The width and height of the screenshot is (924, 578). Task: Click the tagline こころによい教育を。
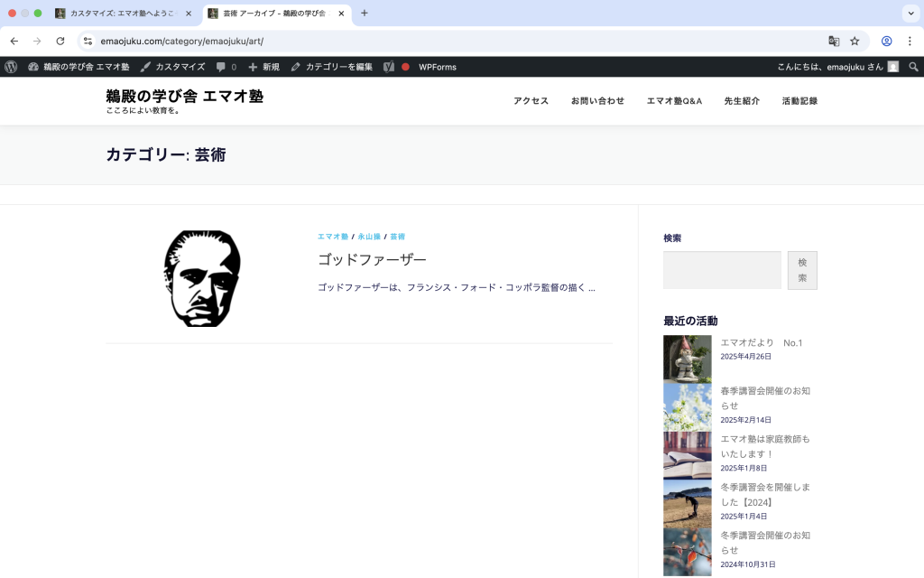(x=143, y=110)
